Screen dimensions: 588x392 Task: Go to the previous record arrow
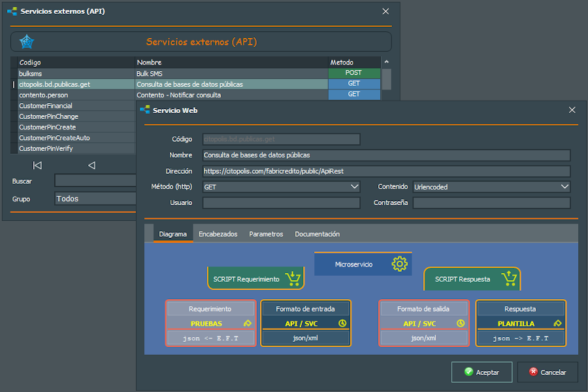91,165
